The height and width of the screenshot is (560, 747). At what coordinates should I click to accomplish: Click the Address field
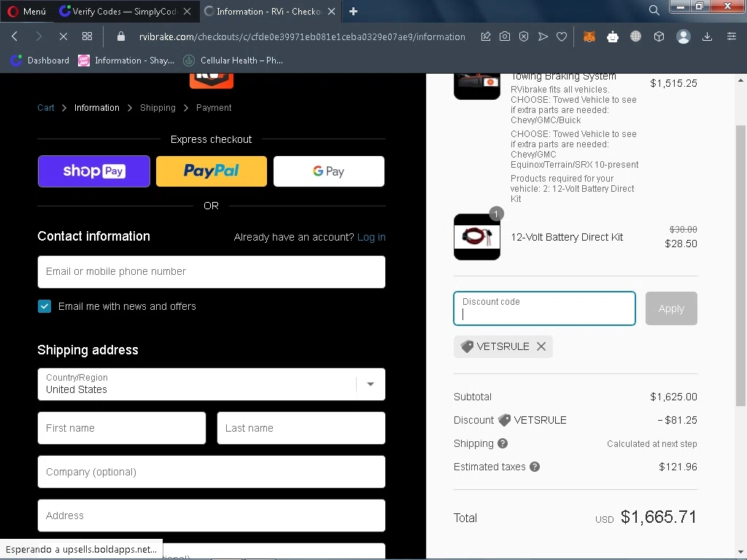(212, 516)
